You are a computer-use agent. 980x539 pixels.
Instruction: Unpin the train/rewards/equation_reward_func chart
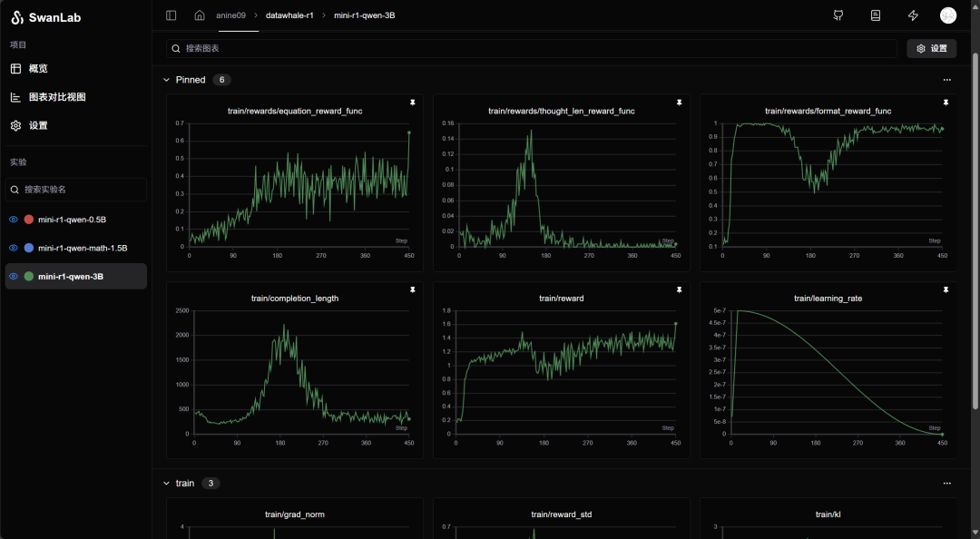pyautogui.click(x=412, y=103)
